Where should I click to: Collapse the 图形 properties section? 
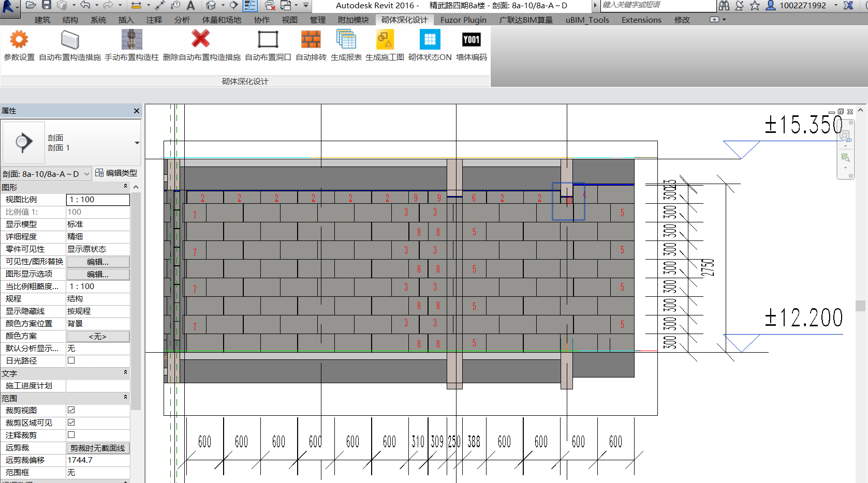pyautogui.click(x=125, y=187)
